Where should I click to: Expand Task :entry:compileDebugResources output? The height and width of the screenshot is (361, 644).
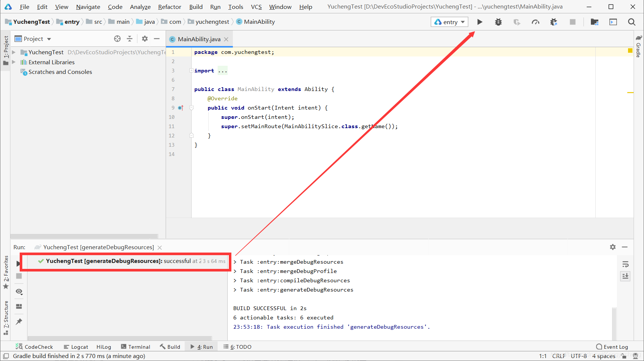235,280
